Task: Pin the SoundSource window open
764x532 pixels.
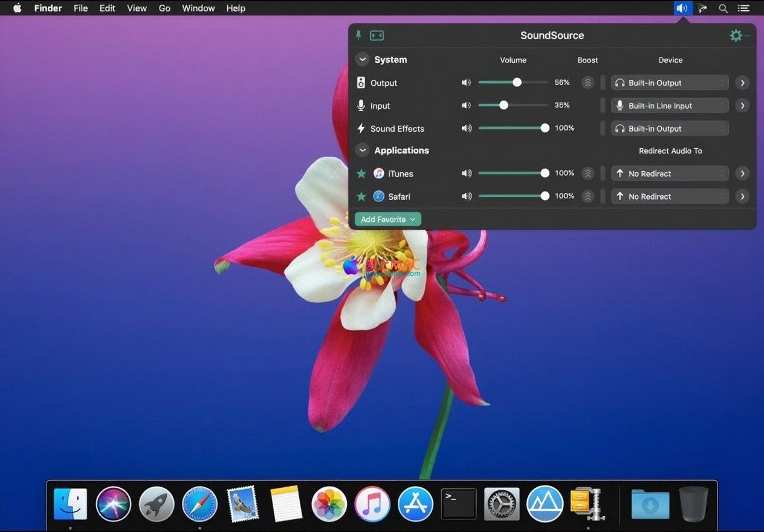Action: tap(358, 36)
